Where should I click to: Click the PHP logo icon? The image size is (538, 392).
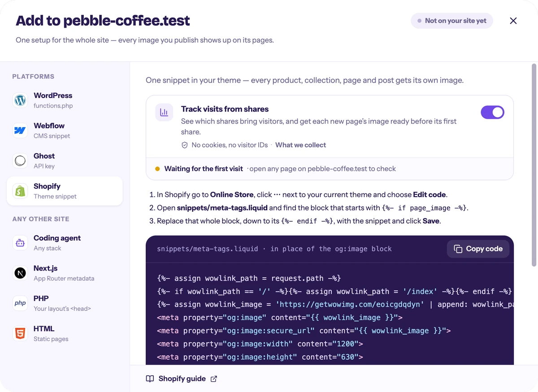(20, 303)
